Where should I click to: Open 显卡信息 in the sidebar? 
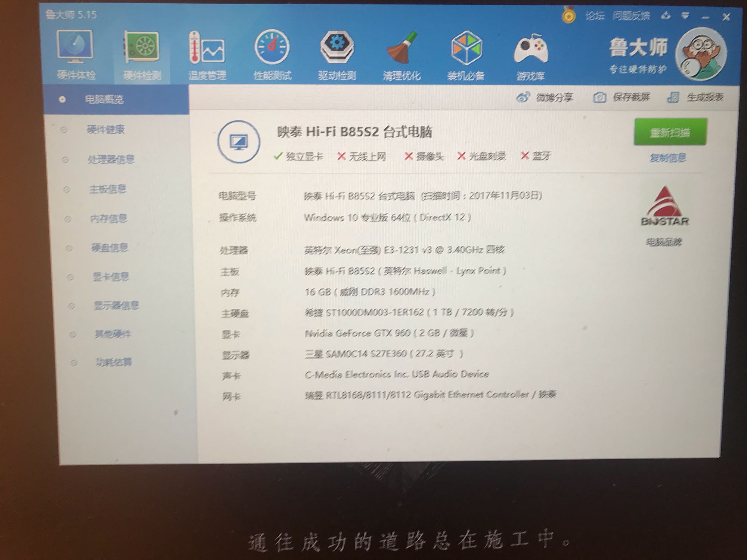111,277
